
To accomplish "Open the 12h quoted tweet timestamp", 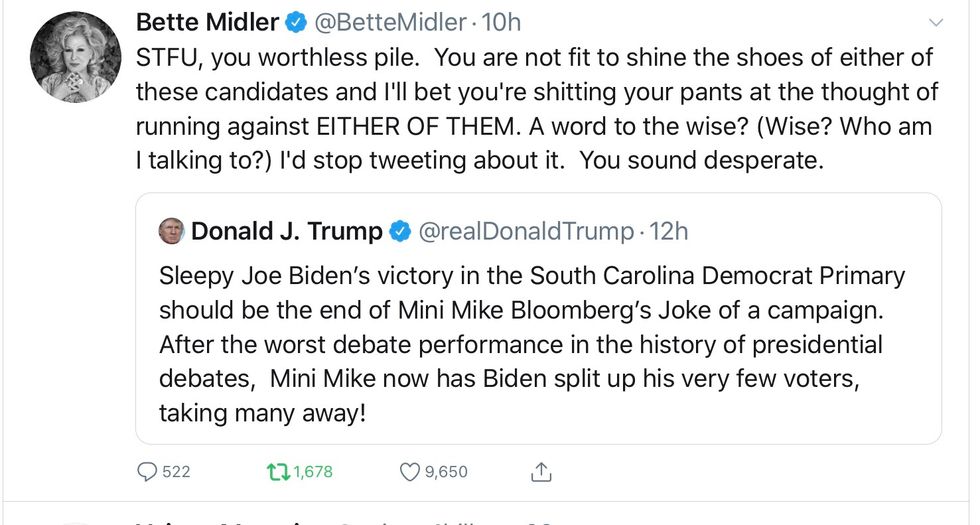I will pos(669,232).
